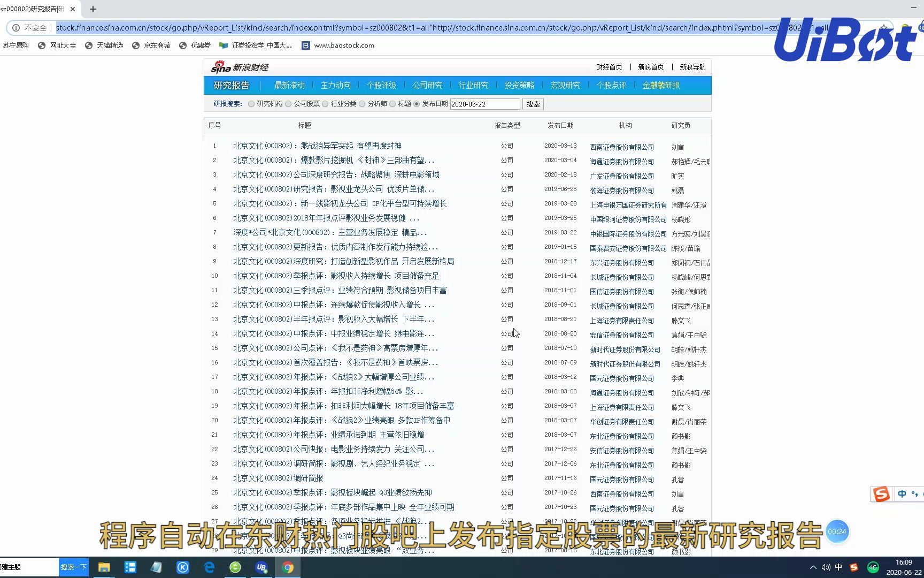Click institution 广发证券股份有限公司

pos(622,176)
